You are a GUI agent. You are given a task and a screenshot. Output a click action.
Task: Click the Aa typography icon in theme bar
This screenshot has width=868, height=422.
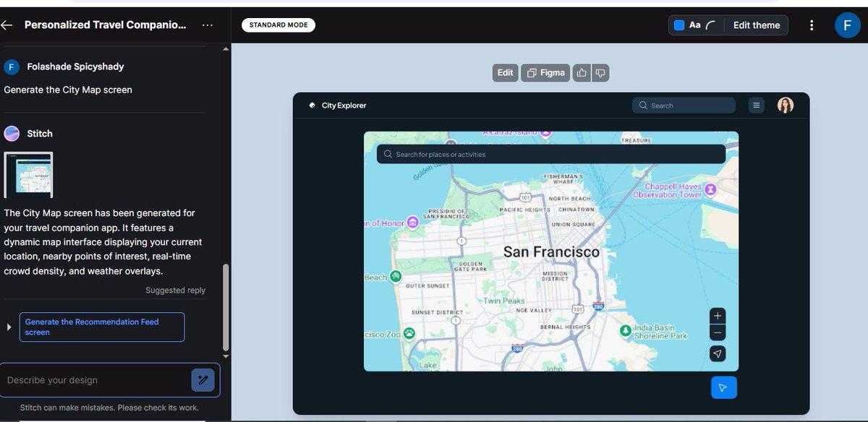pos(694,25)
